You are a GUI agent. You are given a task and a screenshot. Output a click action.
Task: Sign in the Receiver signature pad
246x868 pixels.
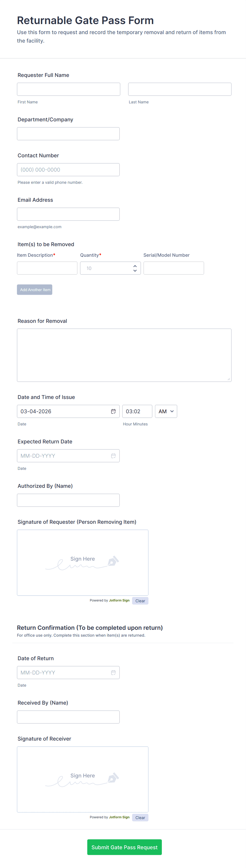(x=83, y=779)
